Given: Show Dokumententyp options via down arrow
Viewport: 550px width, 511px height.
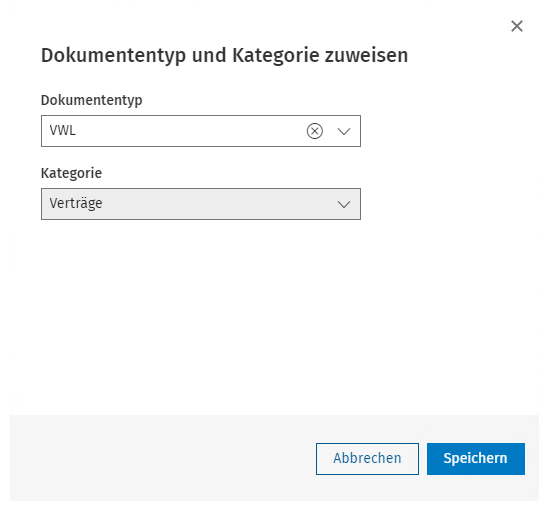Looking at the screenshot, I should coord(344,132).
